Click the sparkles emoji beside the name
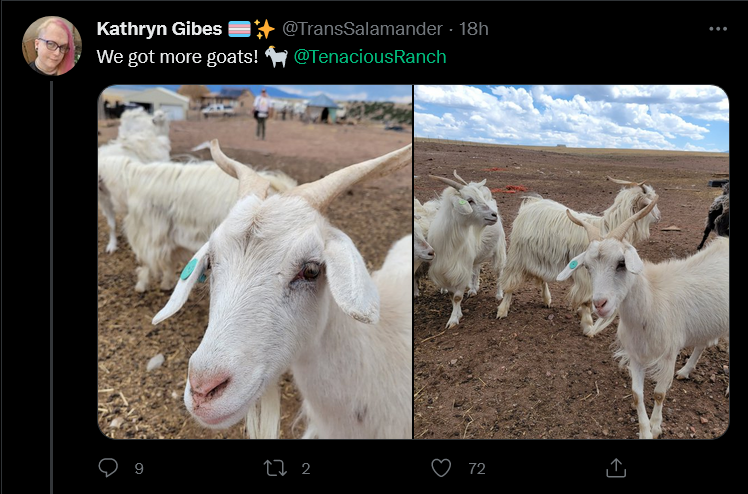748x494 pixels. pos(265,29)
